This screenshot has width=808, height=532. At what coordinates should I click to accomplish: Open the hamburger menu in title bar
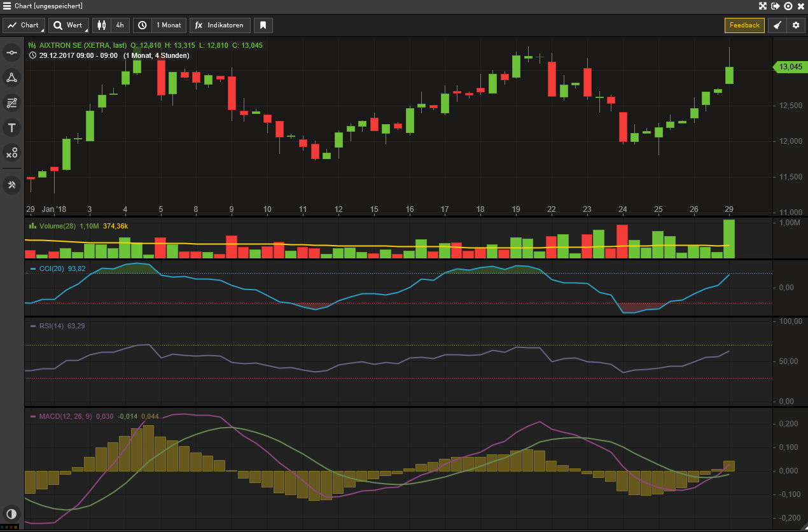click(x=6, y=6)
